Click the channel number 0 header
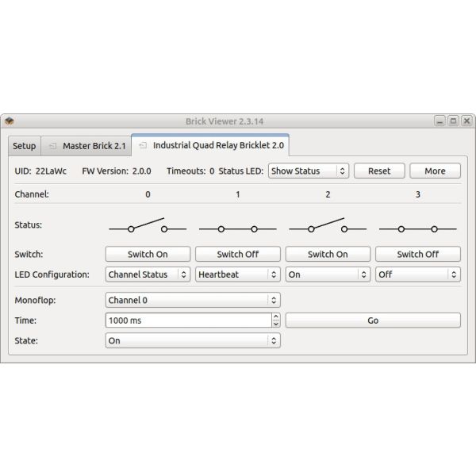 coord(148,194)
